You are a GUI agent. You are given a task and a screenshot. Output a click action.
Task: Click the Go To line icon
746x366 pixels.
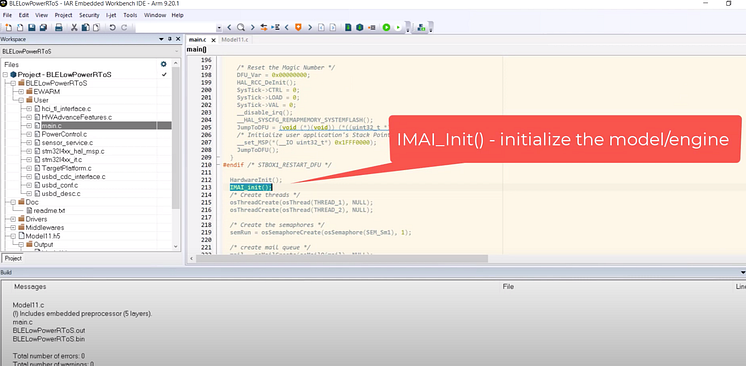click(275, 28)
